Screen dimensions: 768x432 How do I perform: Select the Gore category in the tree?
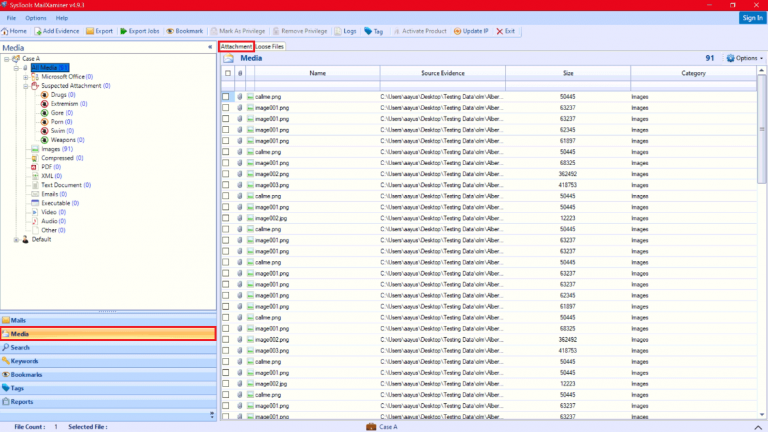57,113
